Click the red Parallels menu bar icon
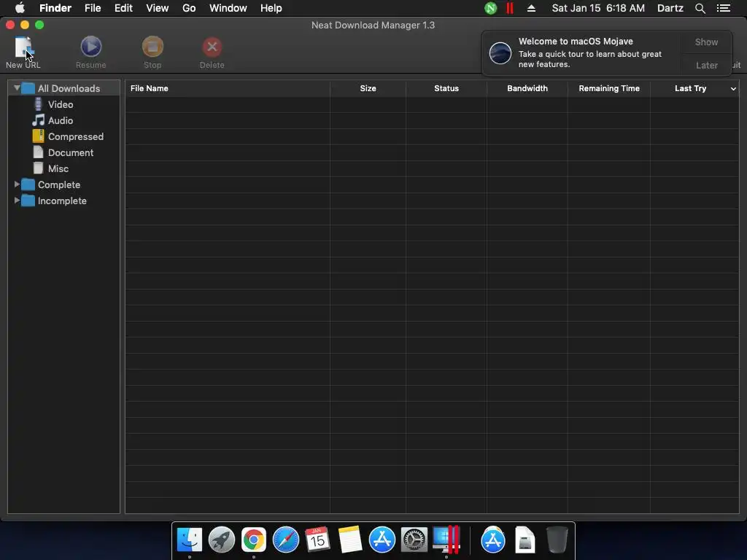Viewport: 747px width, 560px height. click(510, 8)
